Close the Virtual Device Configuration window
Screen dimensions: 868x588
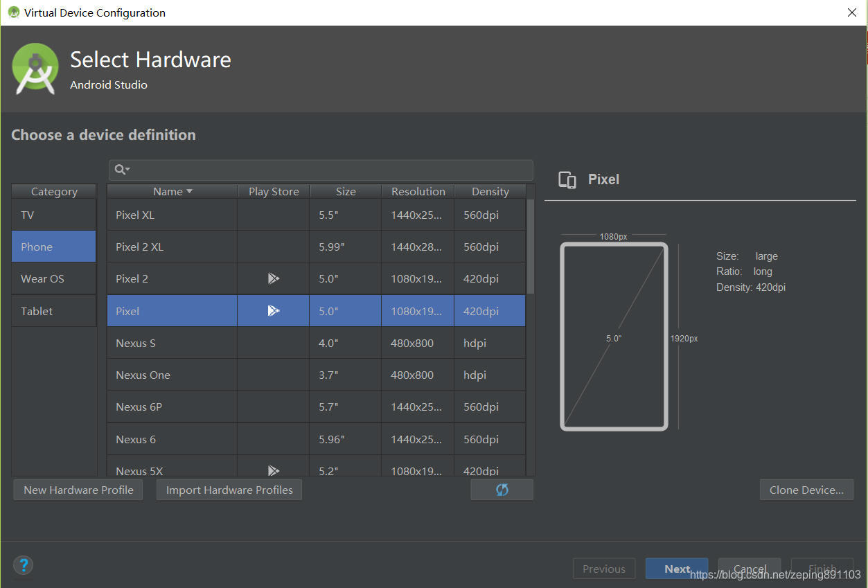point(852,12)
